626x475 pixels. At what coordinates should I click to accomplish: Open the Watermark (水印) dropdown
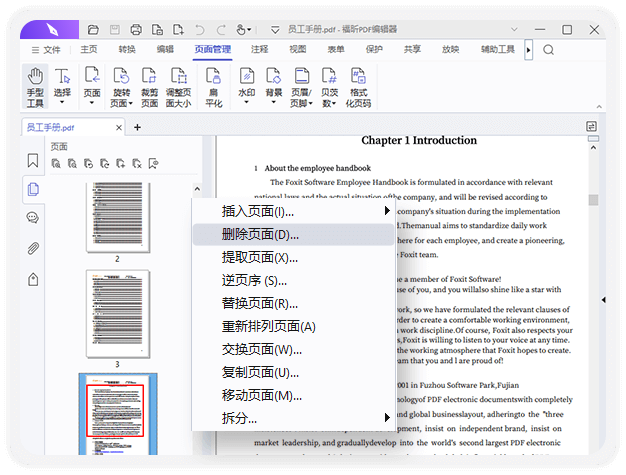pyautogui.click(x=246, y=87)
